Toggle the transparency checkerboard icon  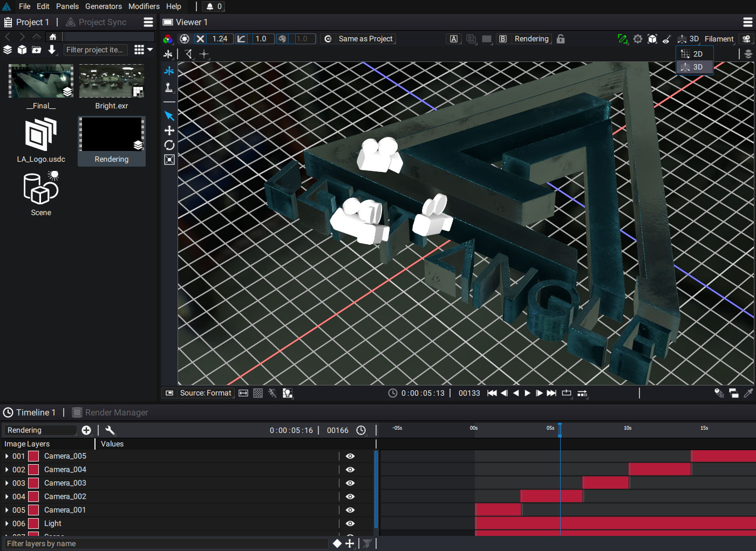point(258,393)
